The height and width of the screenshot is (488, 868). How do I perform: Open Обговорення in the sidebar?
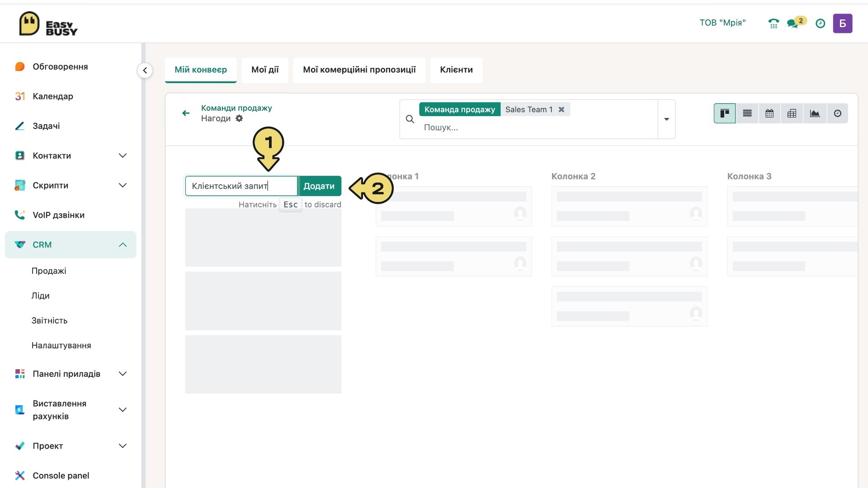click(60, 67)
